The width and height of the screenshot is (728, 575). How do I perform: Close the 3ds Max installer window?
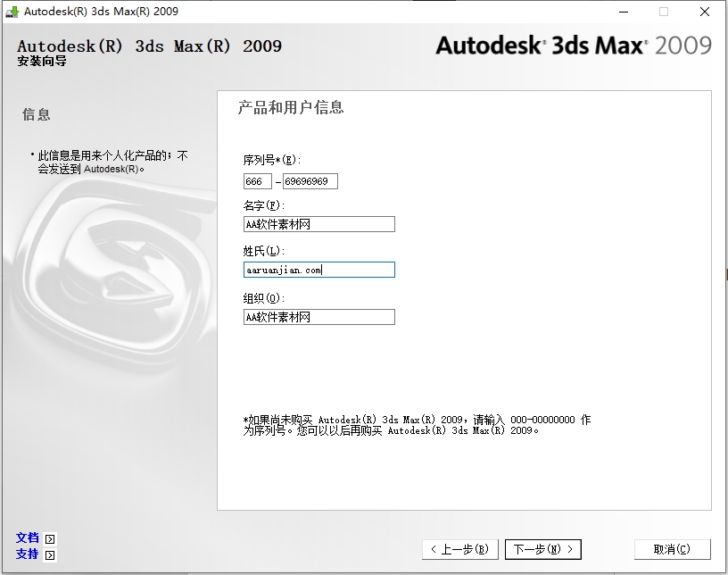click(x=704, y=12)
